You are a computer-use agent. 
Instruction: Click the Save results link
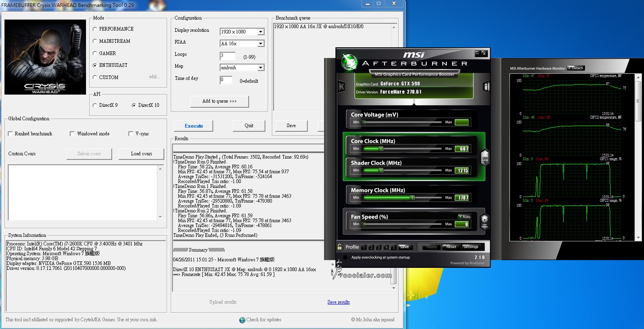[x=338, y=302]
